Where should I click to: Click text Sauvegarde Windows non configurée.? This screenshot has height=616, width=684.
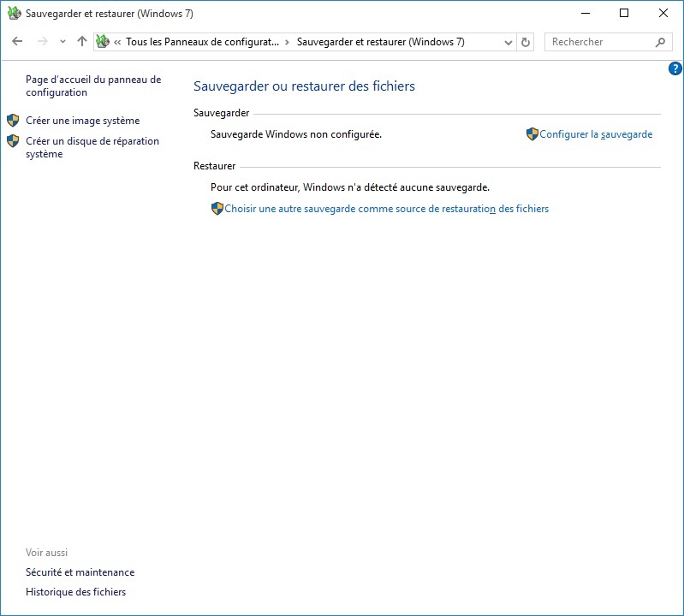coord(296,134)
